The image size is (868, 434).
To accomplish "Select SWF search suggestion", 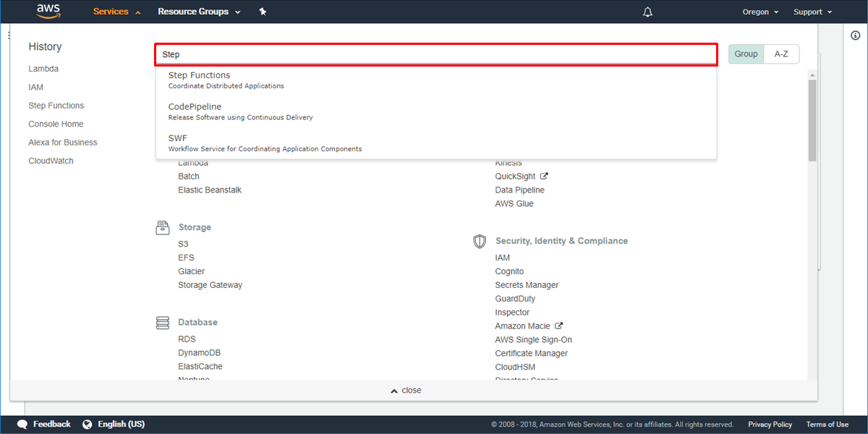I will pyautogui.click(x=436, y=142).
